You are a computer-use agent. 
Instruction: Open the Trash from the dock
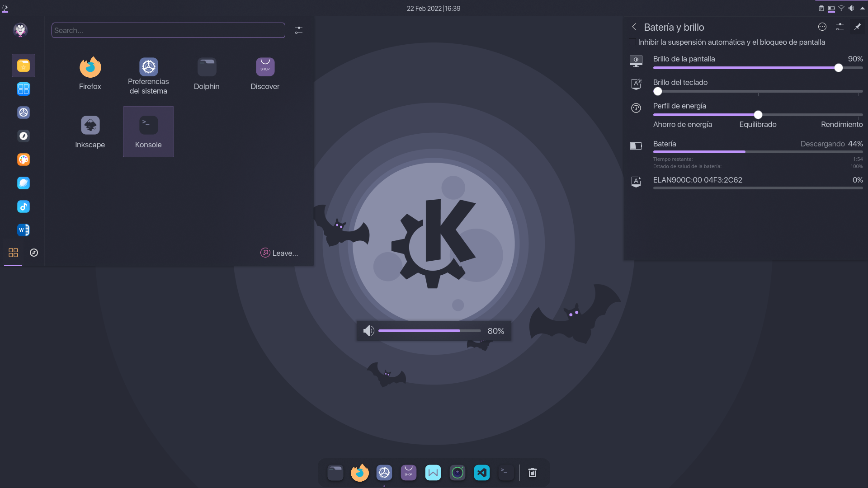tap(533, 473)
